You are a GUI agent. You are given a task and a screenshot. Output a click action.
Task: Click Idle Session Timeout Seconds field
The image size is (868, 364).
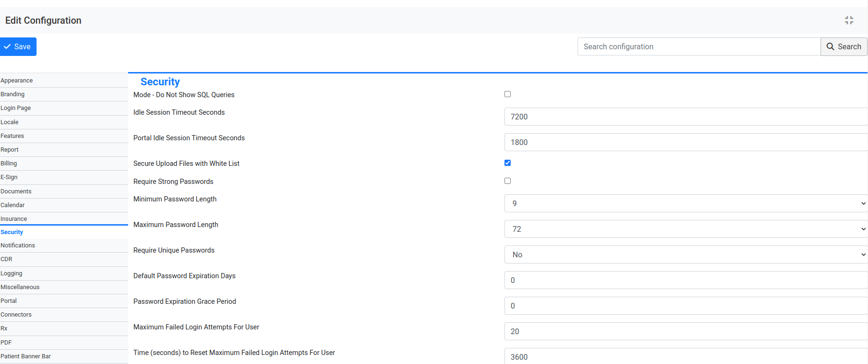685,117
